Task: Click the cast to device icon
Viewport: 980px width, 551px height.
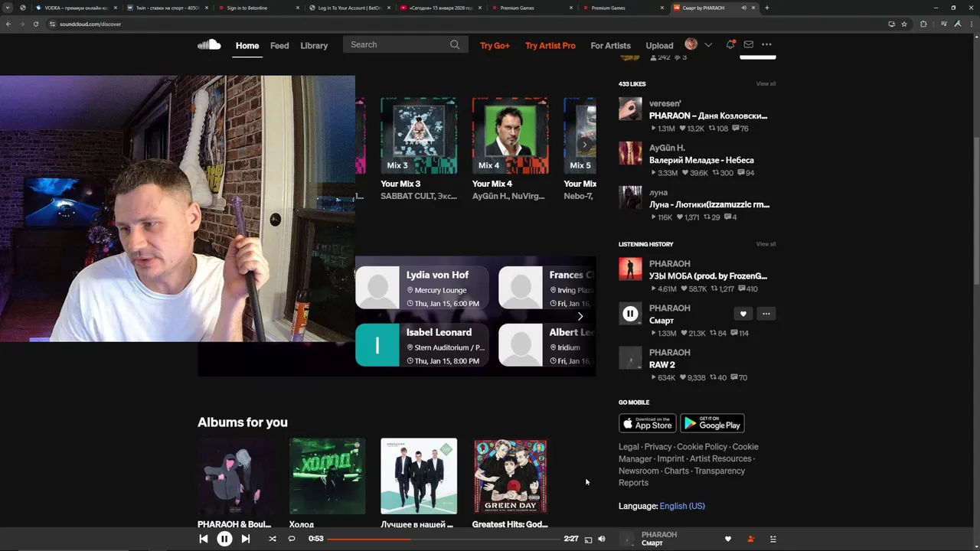Action: (x=588, y=540)
